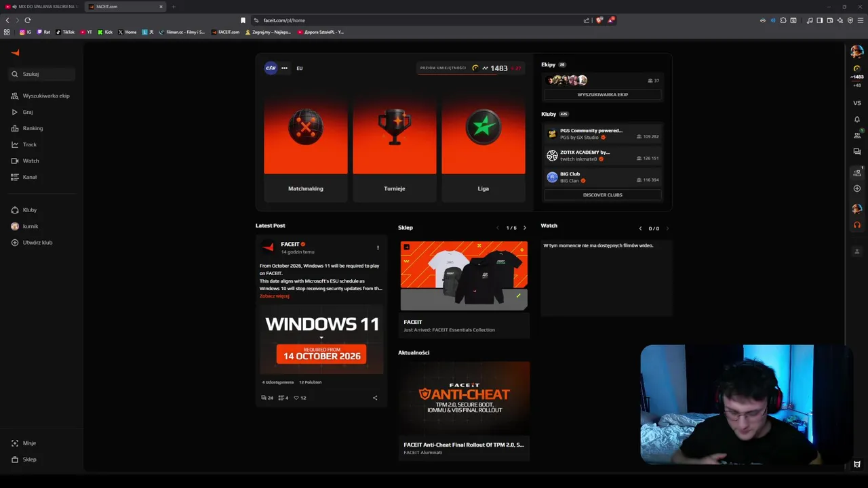Click the DISCOVER CLUBS button
The width and height of the screenshot is (868, 488).
pos(602,195)
